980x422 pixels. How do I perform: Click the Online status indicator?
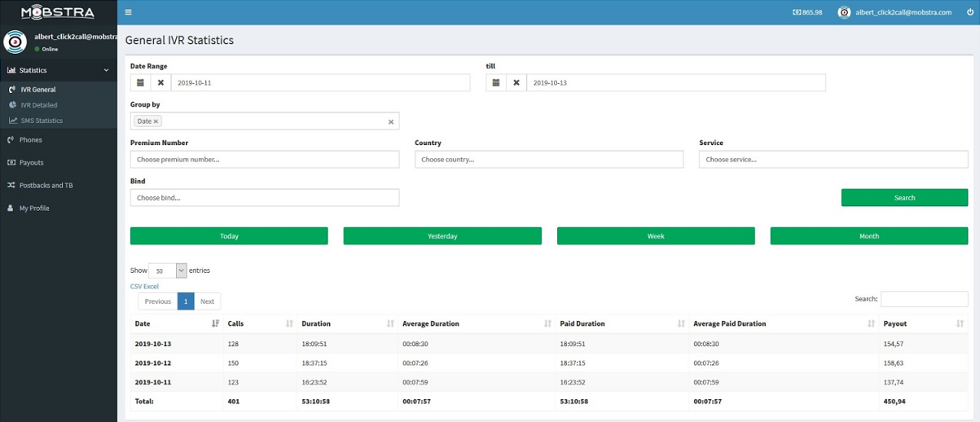pos(46,49)
